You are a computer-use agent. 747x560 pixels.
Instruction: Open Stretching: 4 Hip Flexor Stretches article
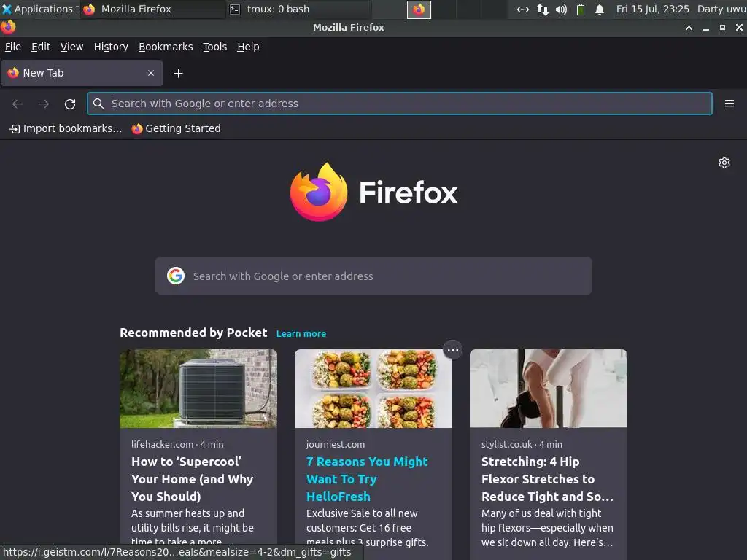pos(547,479)
